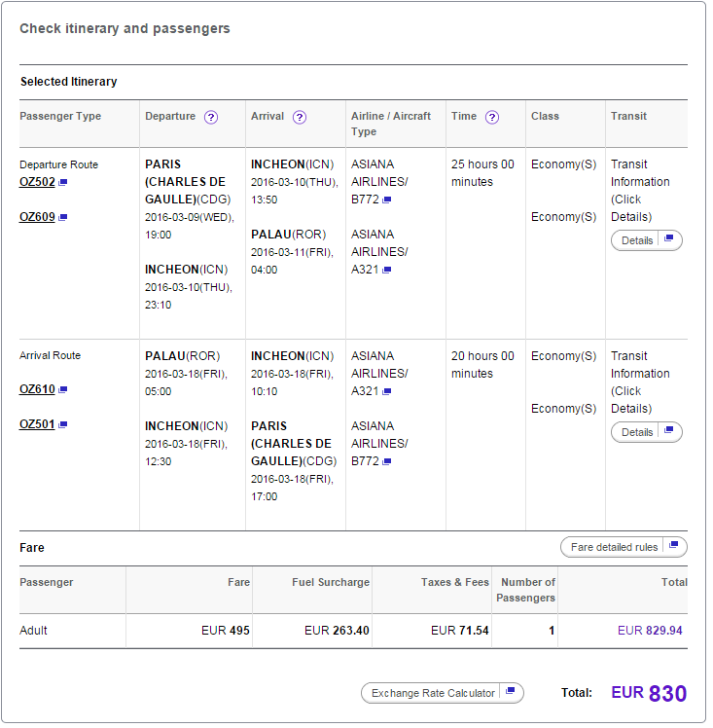
Task: Open A321 aircraft info icon in departure route
Action: pyautogui.click(x=389, y=272)
